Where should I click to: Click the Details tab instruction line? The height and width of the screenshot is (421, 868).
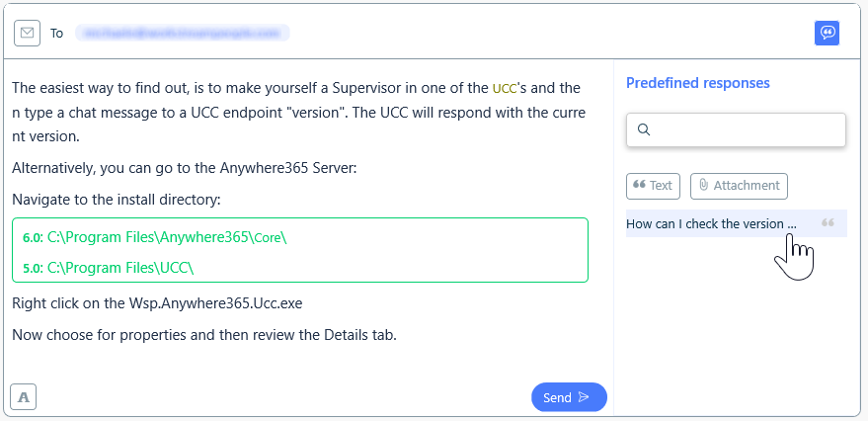click(x=204, y=336)
